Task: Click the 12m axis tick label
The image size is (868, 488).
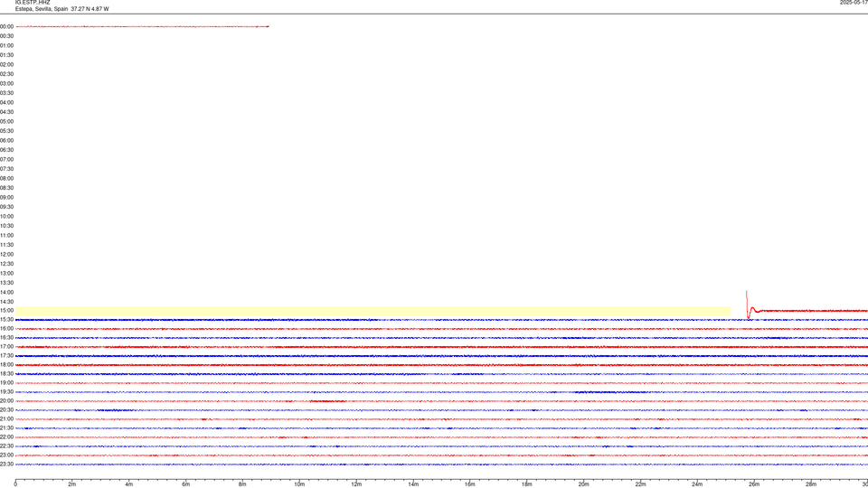Action: [356, 484]
